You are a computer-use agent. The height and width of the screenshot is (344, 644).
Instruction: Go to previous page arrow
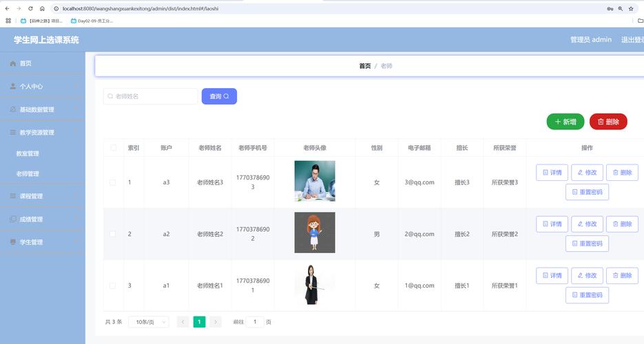(183, 322)
